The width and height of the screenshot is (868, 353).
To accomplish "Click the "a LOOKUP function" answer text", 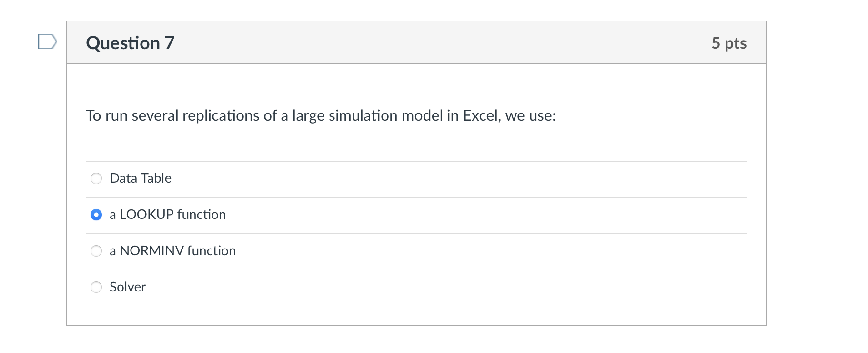I will click(168, 215).
